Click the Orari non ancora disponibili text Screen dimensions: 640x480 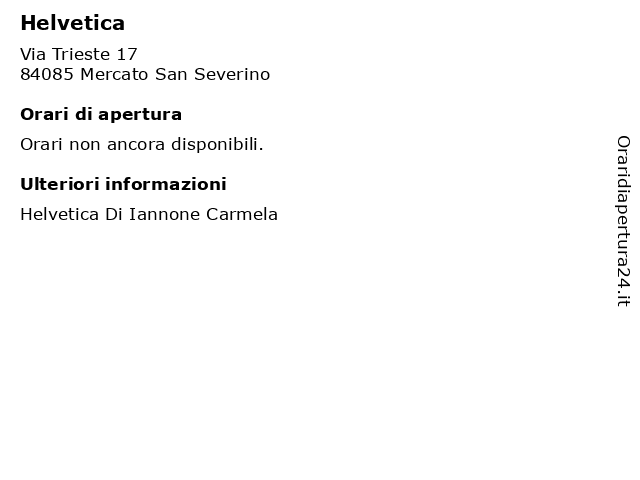142,144
